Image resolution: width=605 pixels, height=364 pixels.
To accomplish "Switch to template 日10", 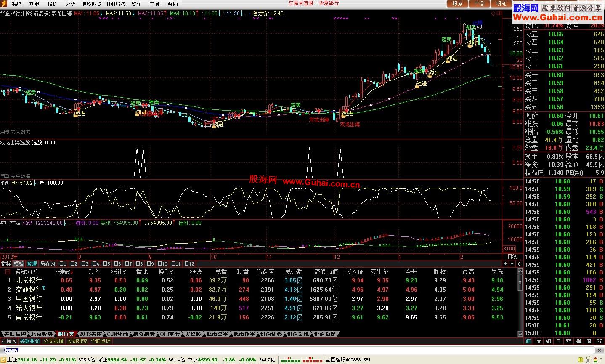I will [162, 264].
